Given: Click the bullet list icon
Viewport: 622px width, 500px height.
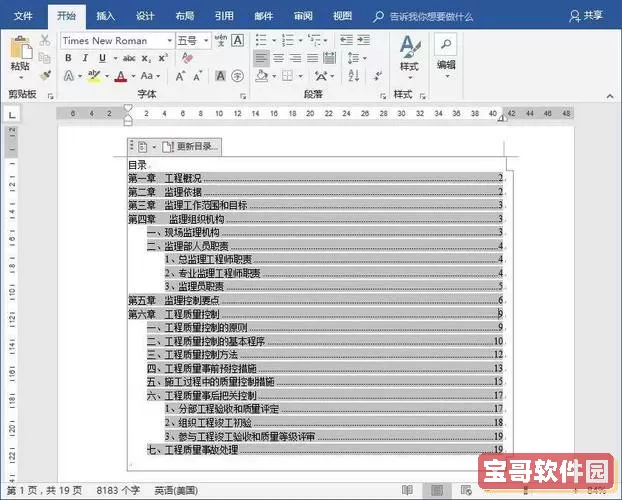Looking at the screenshot, I should click(x=261, y=40).
